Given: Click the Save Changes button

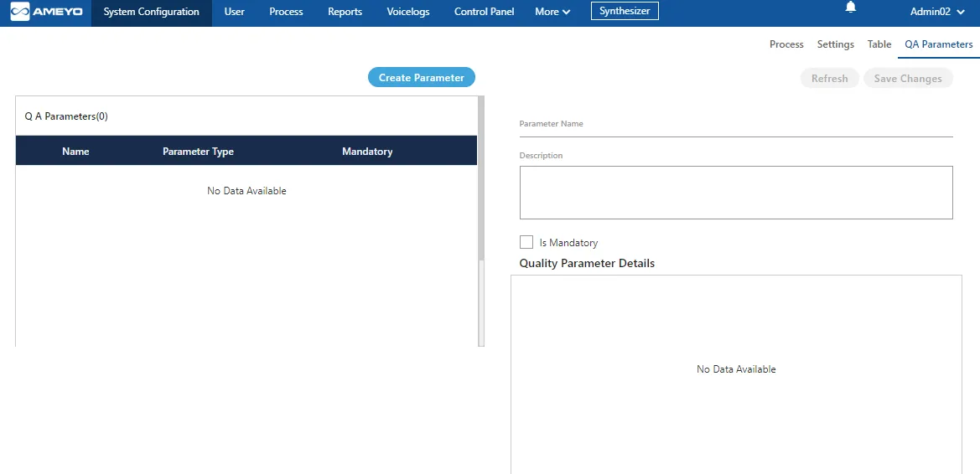Looking at the screenshot, I should (x=908, y=78).
